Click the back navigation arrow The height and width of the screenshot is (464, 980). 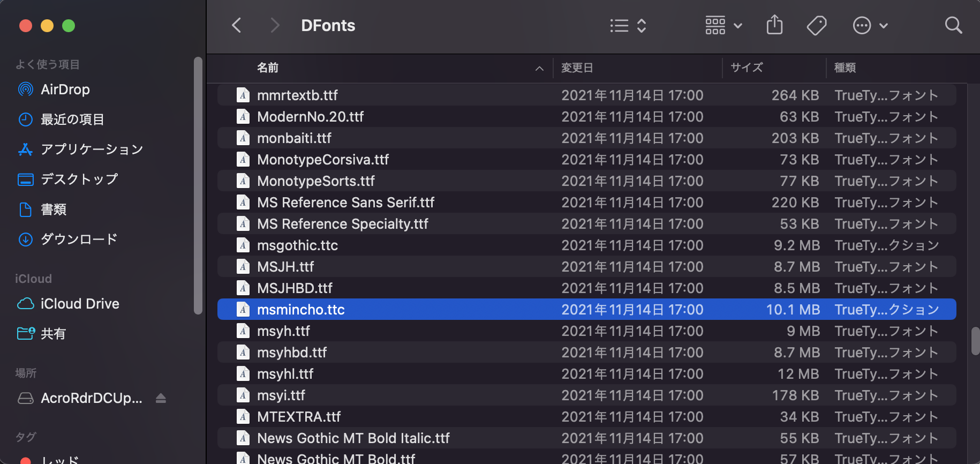coord(237,25)
